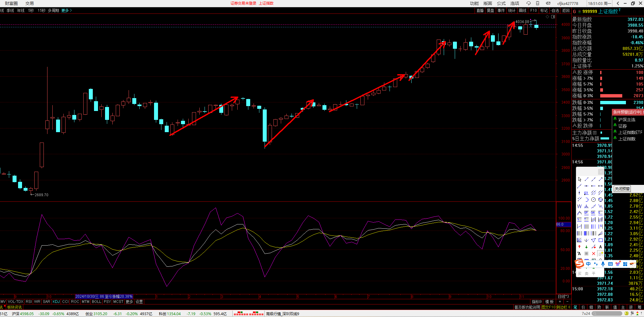The height and width of the screenshot is (317, 644).
Task: Place a green down arrow marker
Action: 586,247
